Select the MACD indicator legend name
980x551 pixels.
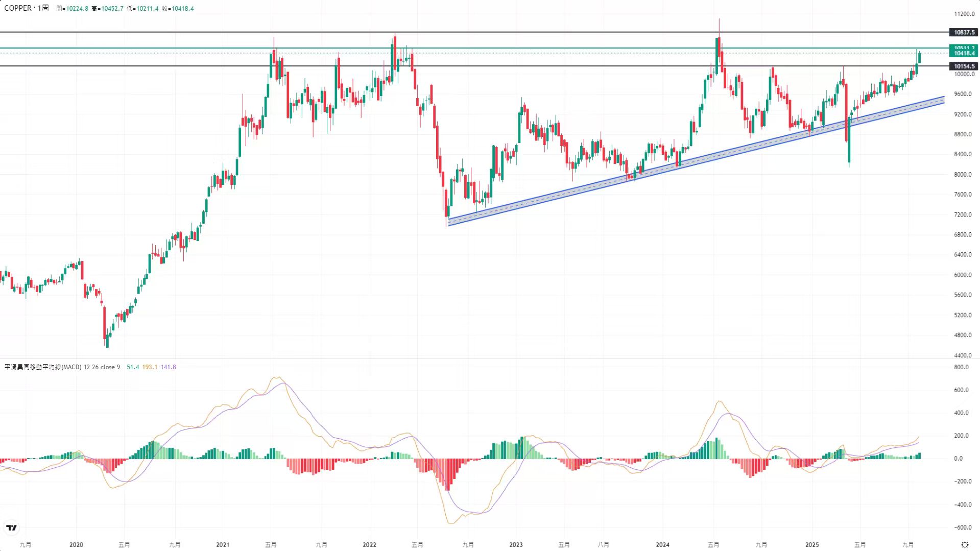click(x=43, y=367)
